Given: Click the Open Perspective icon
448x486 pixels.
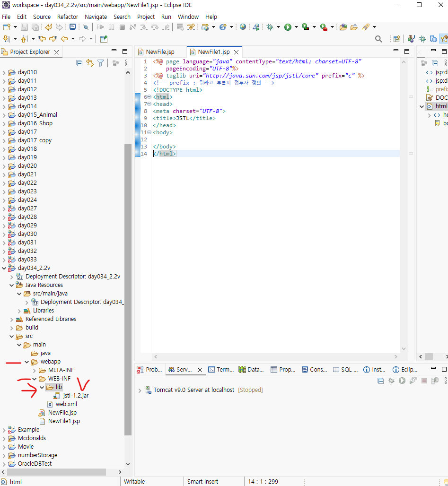Looking at the screenshot, I should tap(396, 39).
